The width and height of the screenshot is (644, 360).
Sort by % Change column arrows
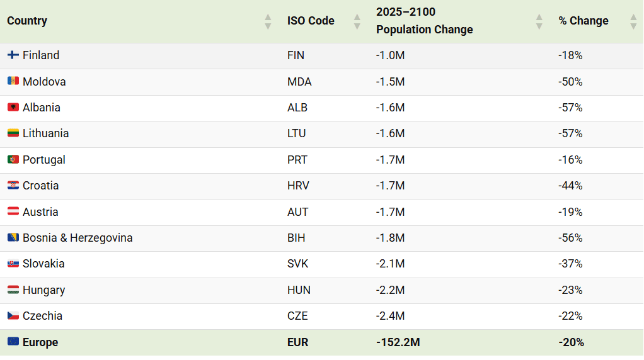pos(633,21)
